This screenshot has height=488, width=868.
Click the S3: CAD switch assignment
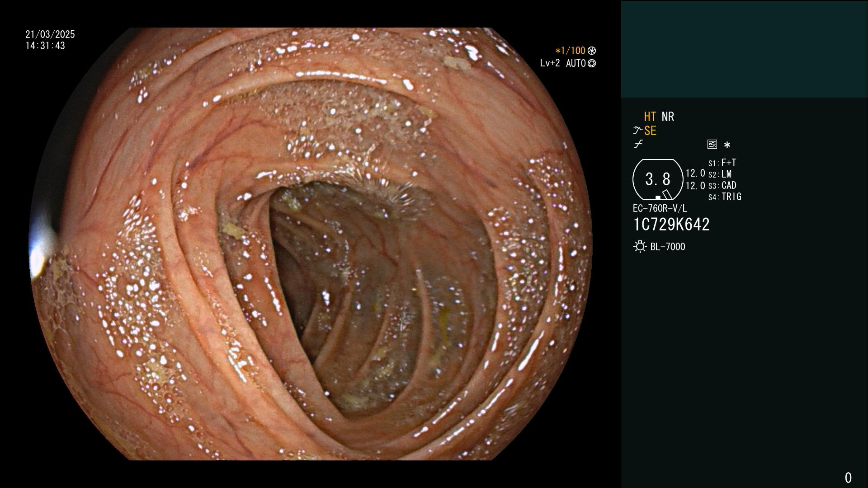click(722, 185)
